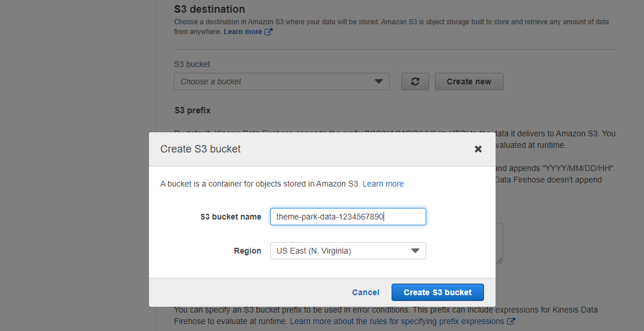Click the caret arrow in Region selector
Image resolution: width=644 pixels, height=331 pixels.
(415, 251)
